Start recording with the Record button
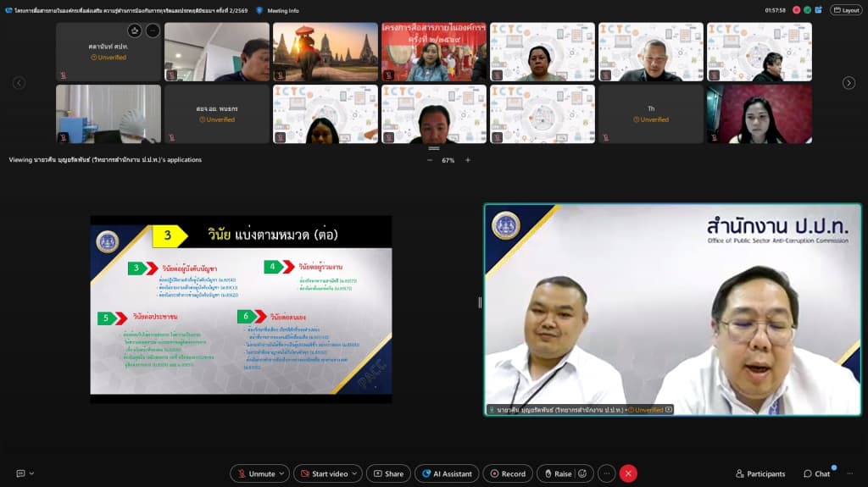Viewport: 868px width, 487px height. pyautogui.click(x=508, y=473)
